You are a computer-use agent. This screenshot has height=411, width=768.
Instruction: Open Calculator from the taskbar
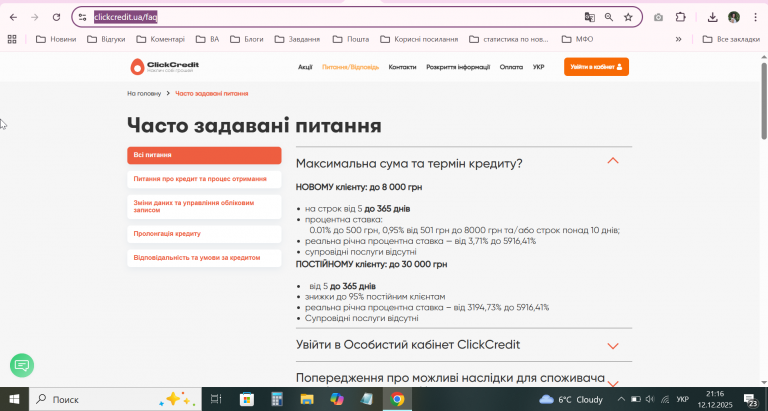pyautogui.click(x=277, y=399)
